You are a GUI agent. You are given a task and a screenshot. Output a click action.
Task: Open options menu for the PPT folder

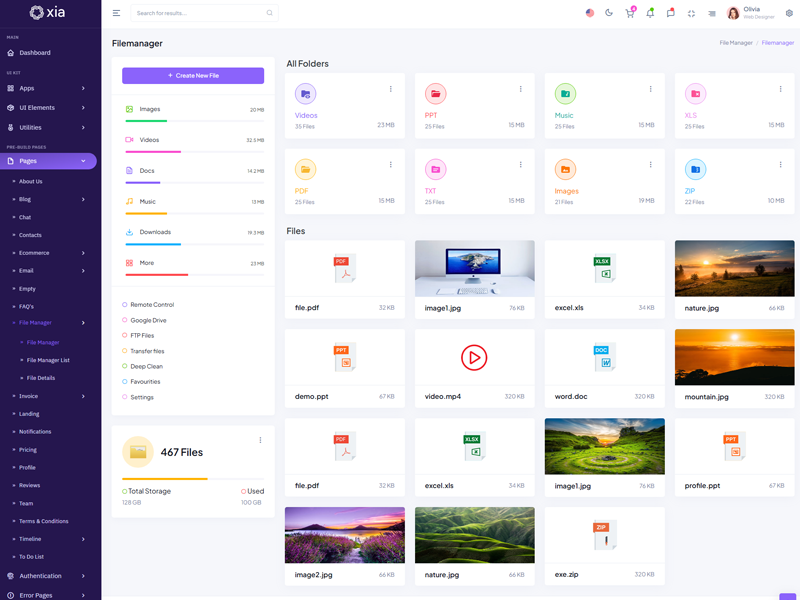520,89
